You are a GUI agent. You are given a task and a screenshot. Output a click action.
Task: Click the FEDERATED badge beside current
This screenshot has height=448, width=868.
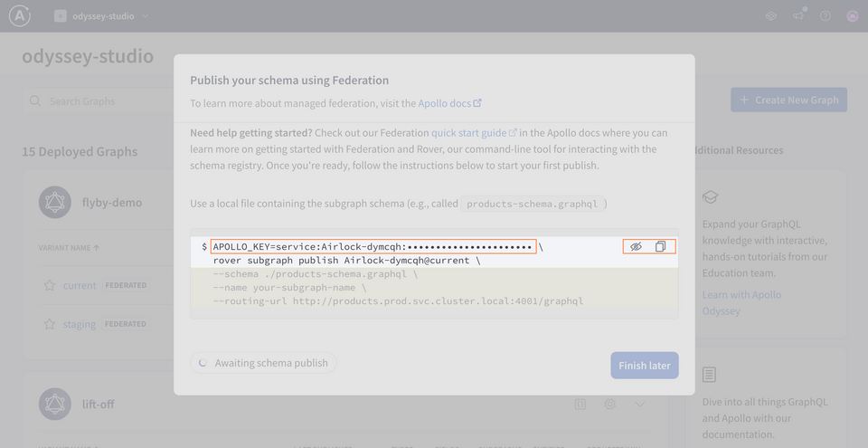pyautogui.click(x=126, y=286)
